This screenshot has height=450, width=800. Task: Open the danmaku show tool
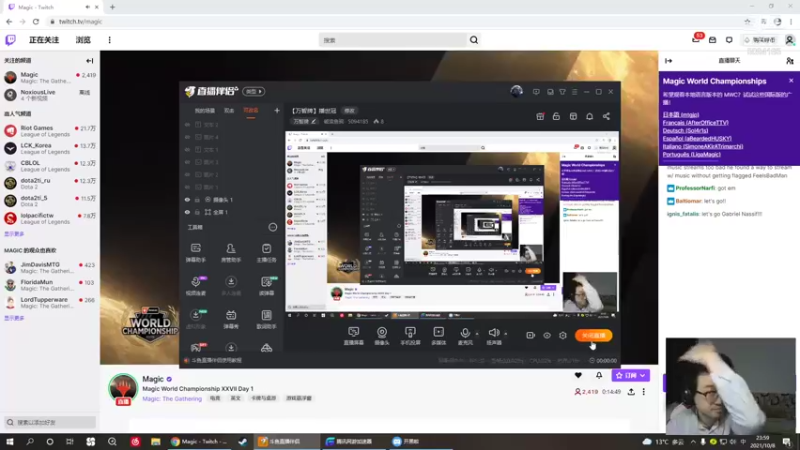(x=231, y=319)
